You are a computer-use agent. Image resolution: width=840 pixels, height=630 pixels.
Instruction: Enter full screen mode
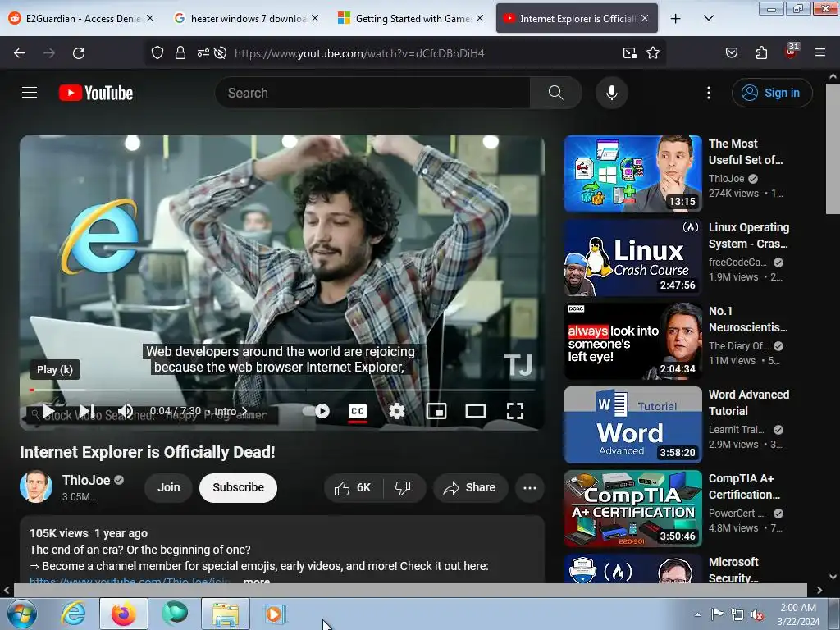pyautogui.click(x=515, y=412)
